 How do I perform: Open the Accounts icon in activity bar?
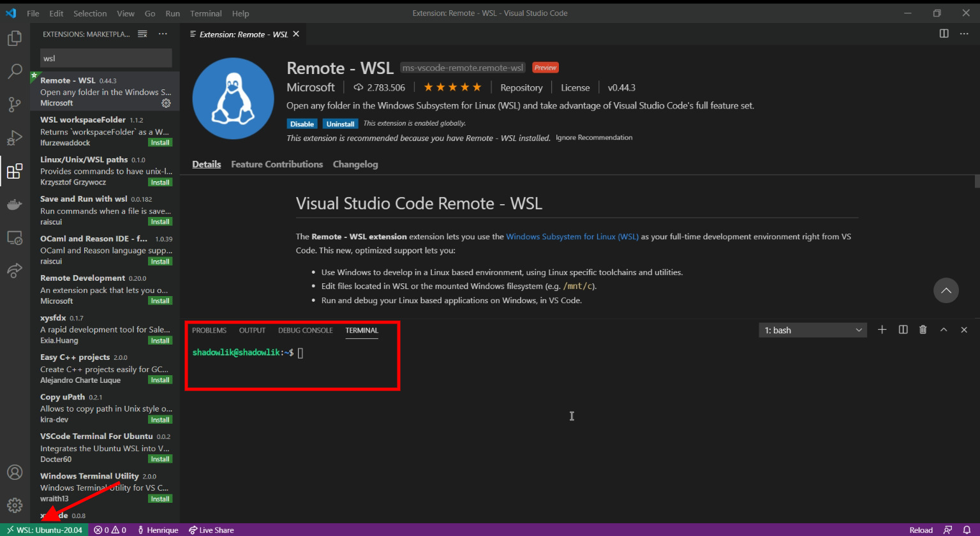(15, 472)
